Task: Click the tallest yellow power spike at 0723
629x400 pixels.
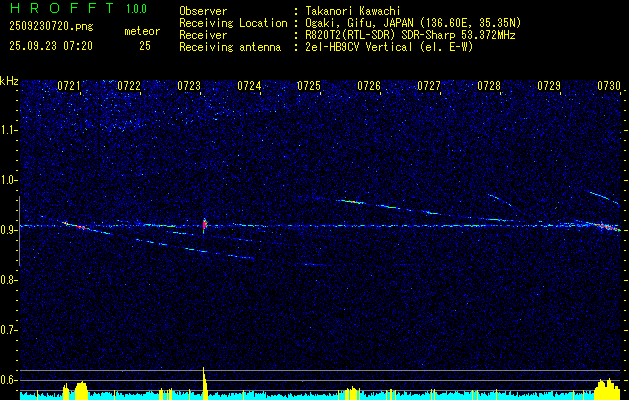Action: point(204,382)
